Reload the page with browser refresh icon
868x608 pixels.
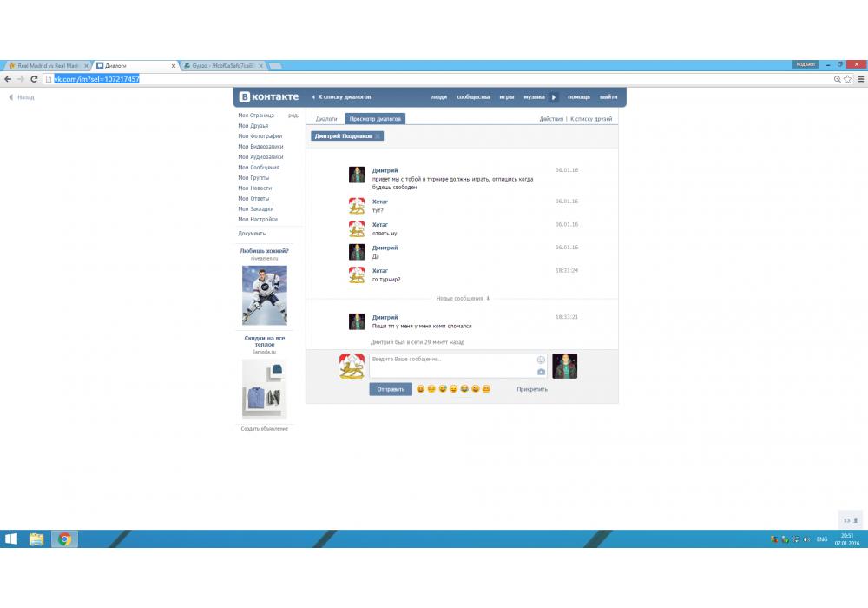point(34,79)
